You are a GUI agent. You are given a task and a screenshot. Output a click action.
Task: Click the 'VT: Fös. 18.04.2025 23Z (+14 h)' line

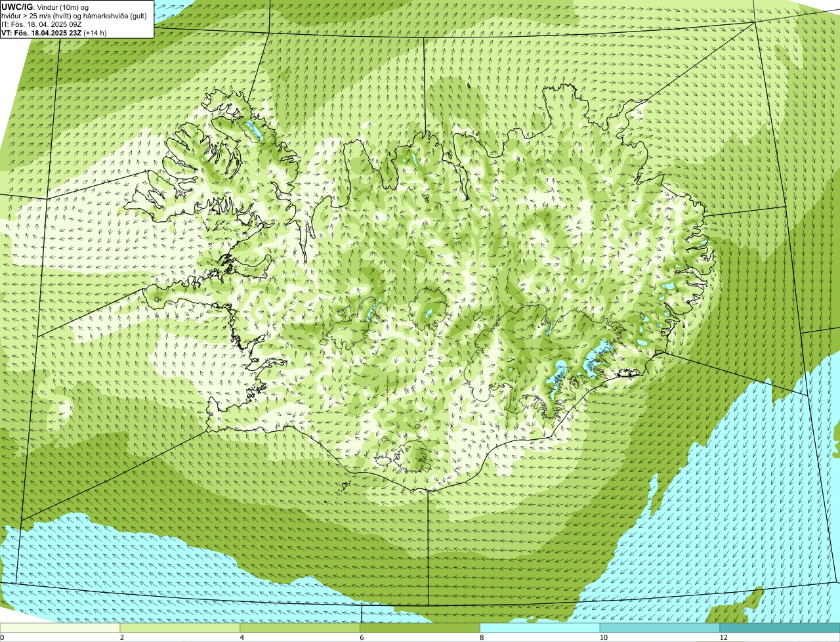[54, 33]
